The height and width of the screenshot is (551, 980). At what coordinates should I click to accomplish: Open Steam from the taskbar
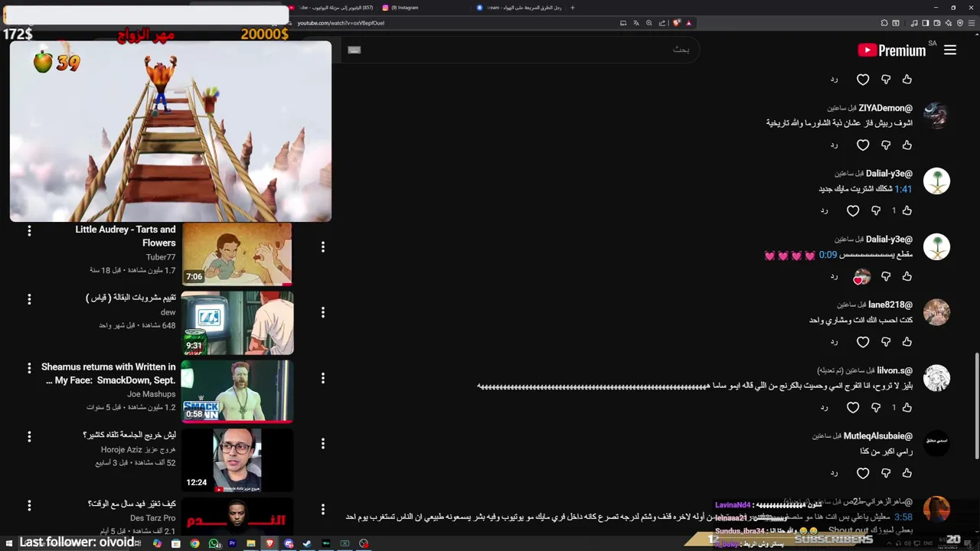coord(307,543)
